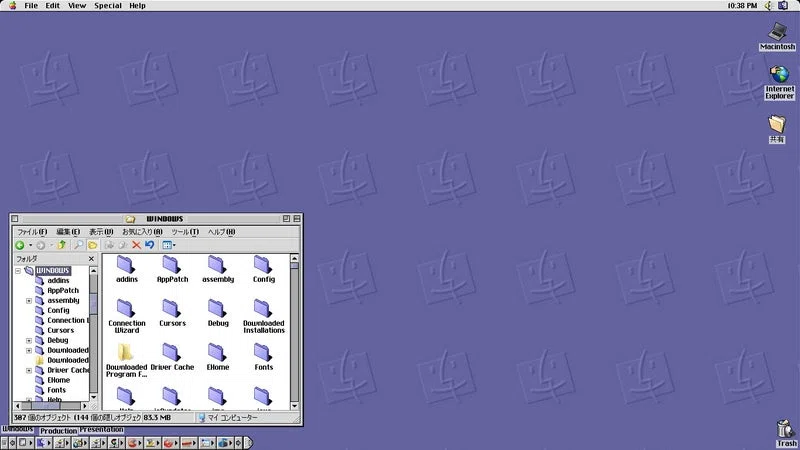Select EHome in the folder tree
Viewport: 800px width, 450px height.
(x=59, y=380)
